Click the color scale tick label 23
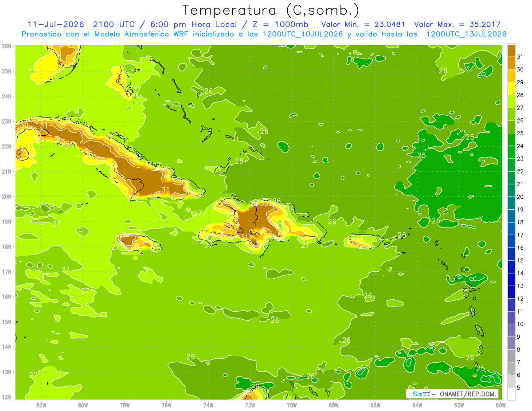The width and height of the screenshot is (532, 411). coord(520,158)
